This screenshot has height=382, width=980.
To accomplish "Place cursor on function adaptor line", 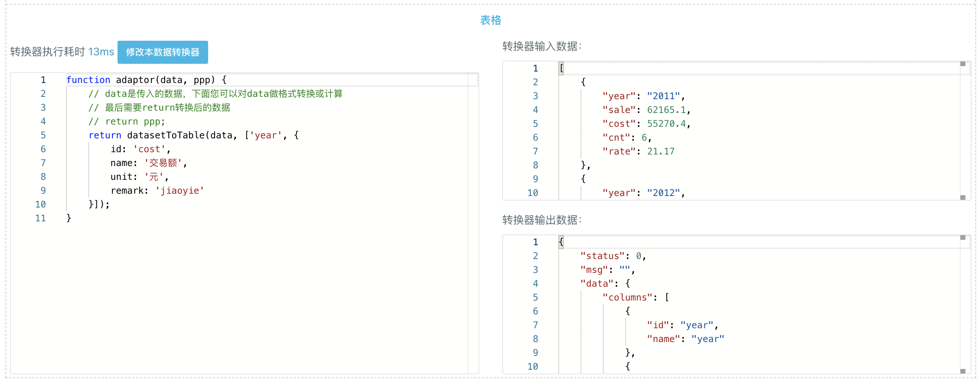I will coord(146,80).
